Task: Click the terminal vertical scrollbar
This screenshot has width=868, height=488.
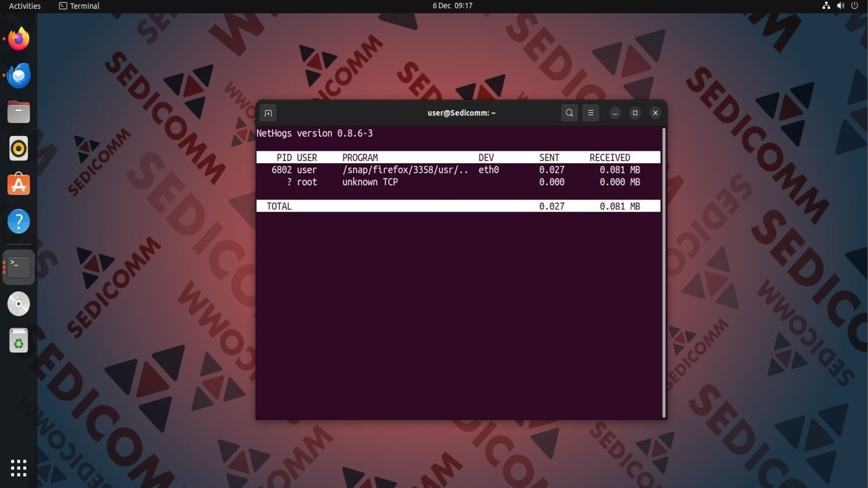Action: click(x=664, y=272)
